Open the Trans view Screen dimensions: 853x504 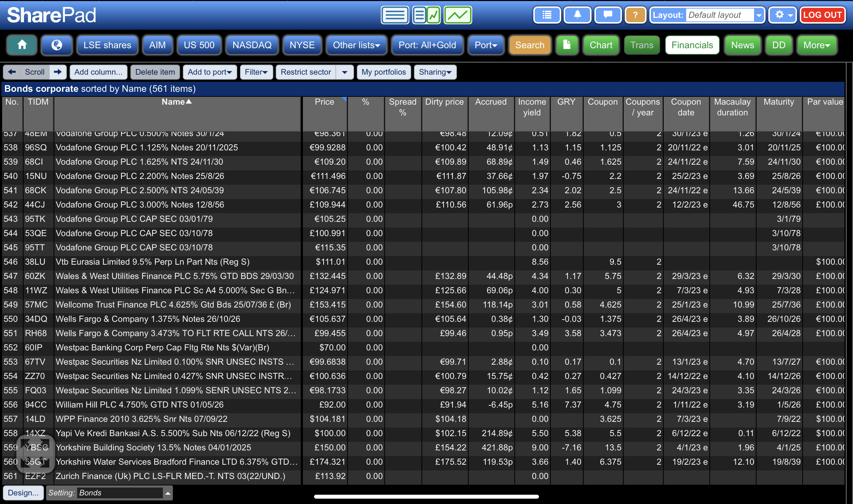(642, 45)
